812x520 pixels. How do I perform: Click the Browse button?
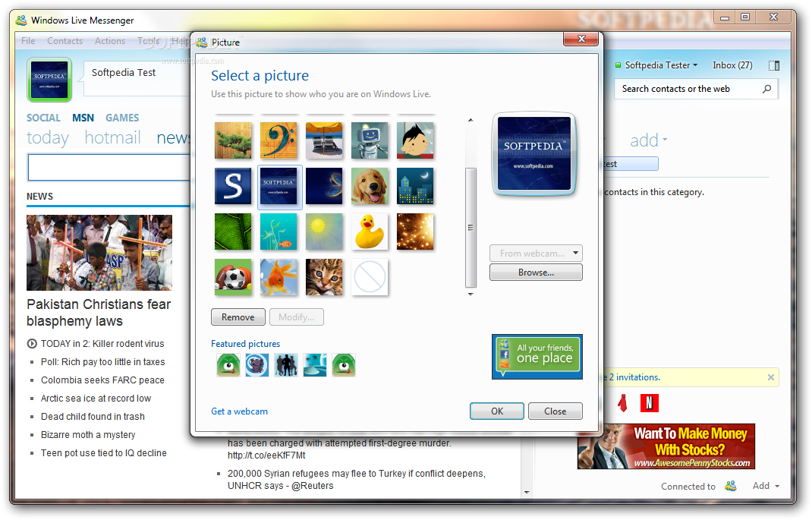[x=536, y=273]
